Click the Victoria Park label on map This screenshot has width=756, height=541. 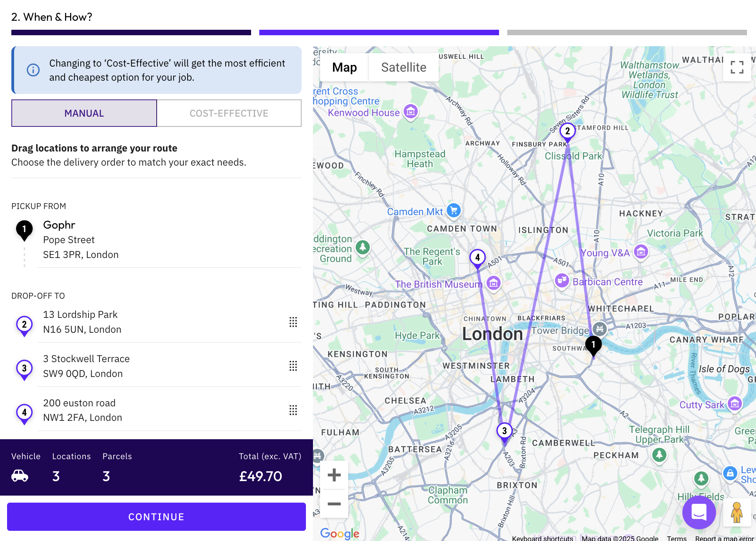tap(675, 233)
